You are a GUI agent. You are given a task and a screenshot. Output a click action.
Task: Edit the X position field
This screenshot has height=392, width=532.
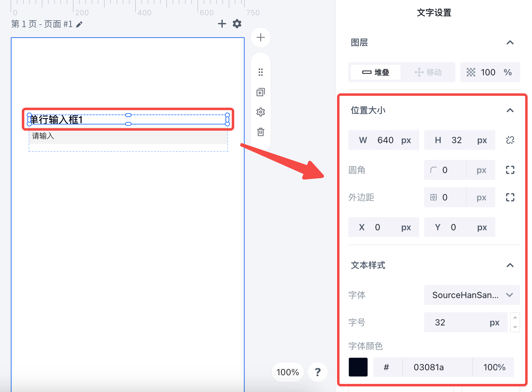[384, 227]
